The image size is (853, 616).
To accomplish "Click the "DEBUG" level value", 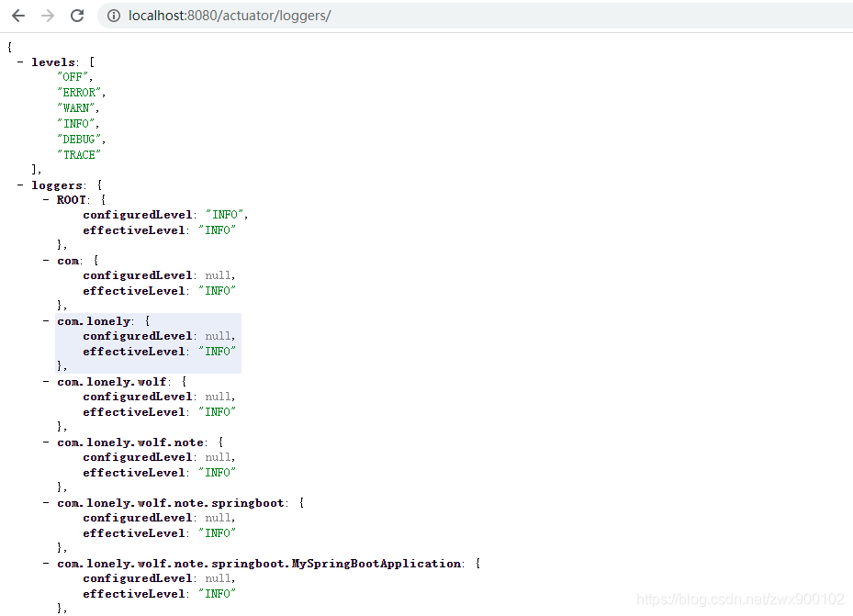I will click(x=79, y=140).
